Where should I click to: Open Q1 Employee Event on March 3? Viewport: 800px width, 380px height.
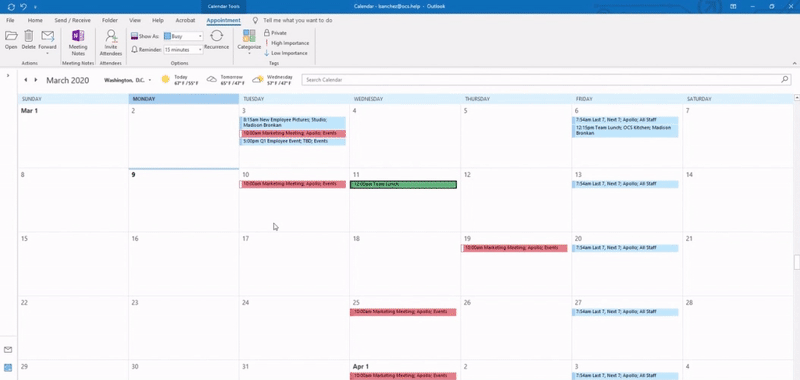[293, 141]
